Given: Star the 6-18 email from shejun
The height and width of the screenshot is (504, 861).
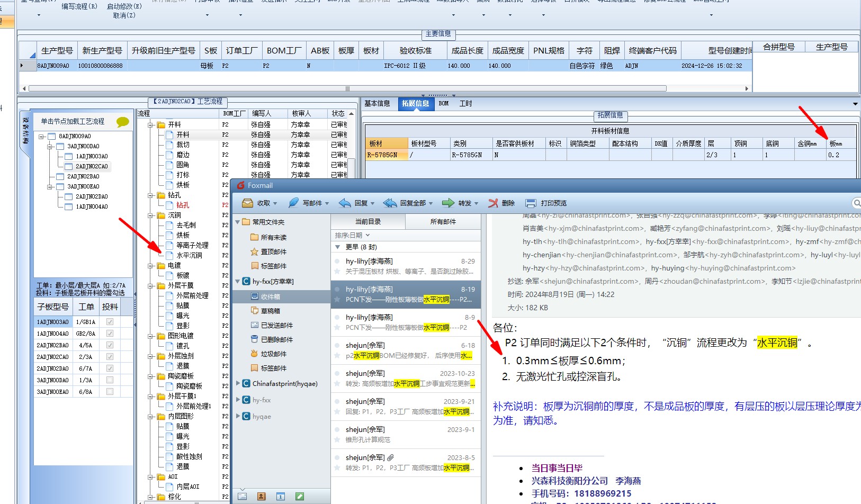Looking at the screenshot, I should pyautogui.click(x=337, y=356).
